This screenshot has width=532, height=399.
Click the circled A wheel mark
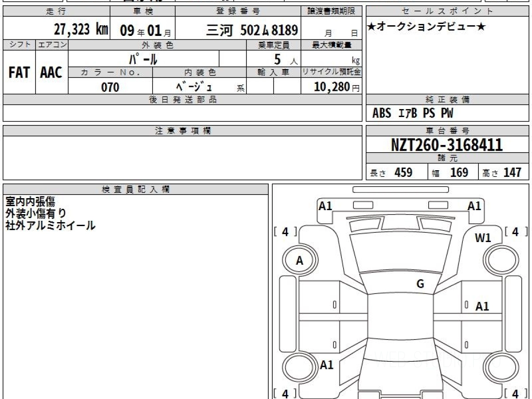coord(300,261)
